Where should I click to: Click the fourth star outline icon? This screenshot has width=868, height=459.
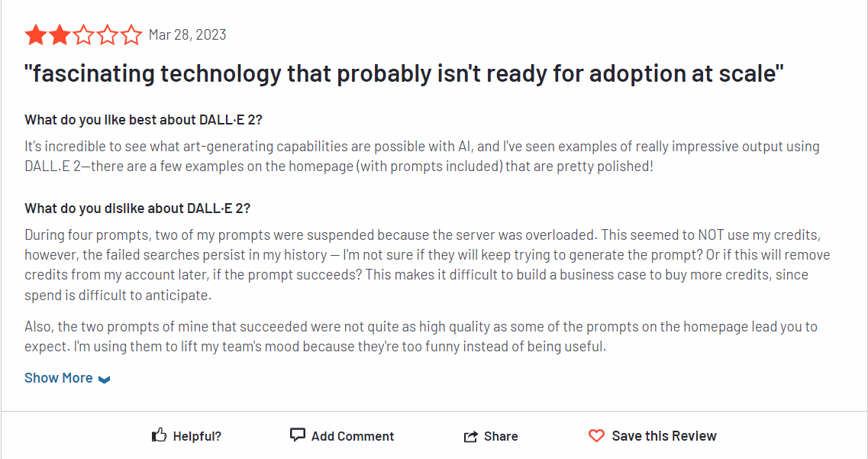[x=108, y=34]
